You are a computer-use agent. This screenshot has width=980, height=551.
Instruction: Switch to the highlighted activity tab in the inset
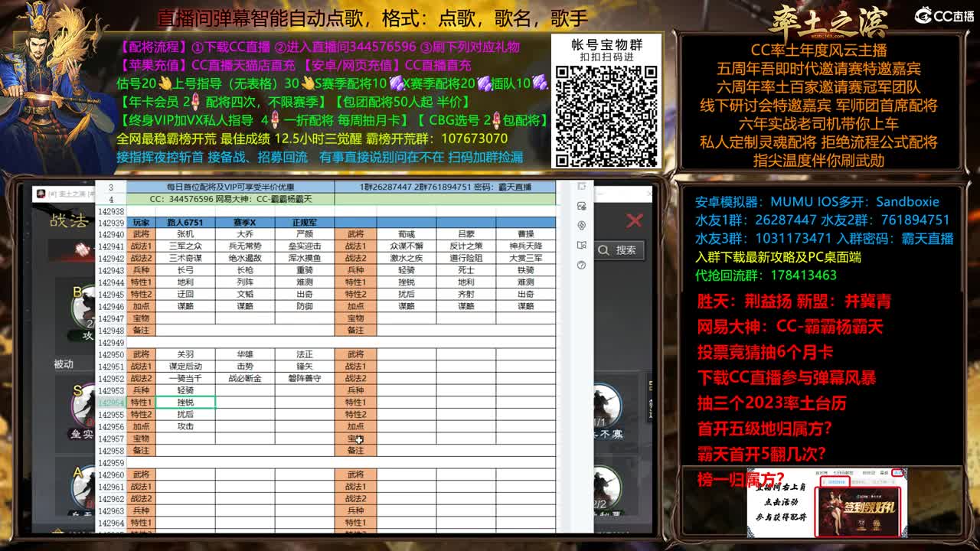coord(835,481)
